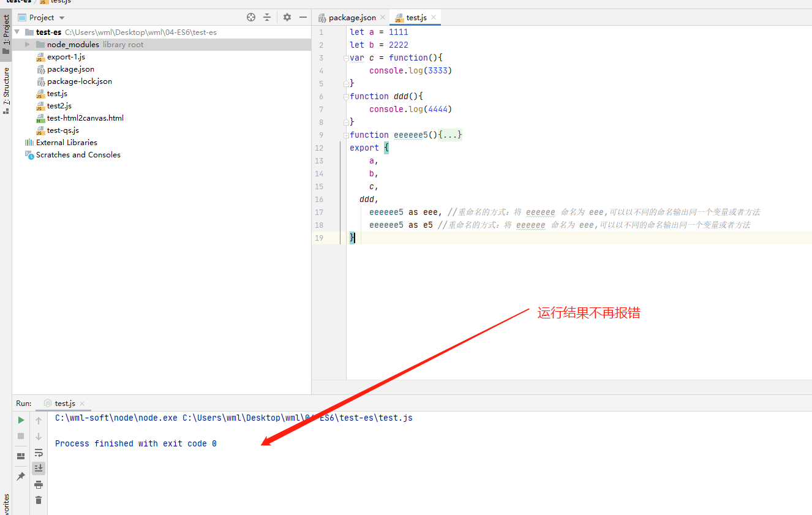Open the Structure side tool tab
Screen dimensions: 812x515
point(6,91)
